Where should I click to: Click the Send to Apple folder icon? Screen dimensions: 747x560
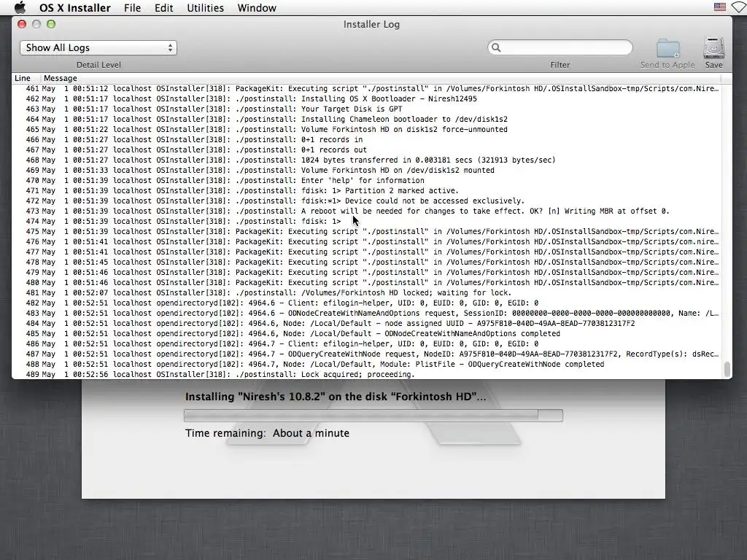tap(668, 48)
